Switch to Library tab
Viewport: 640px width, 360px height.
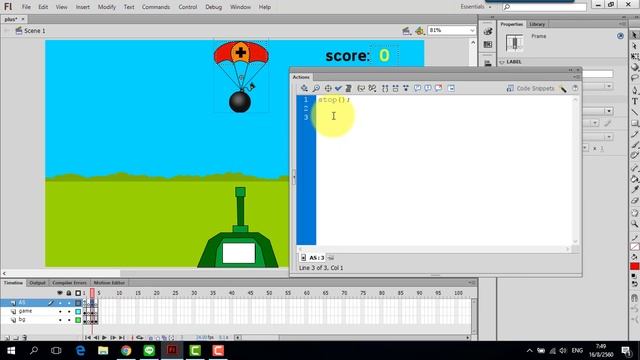[x=537, y=24]
